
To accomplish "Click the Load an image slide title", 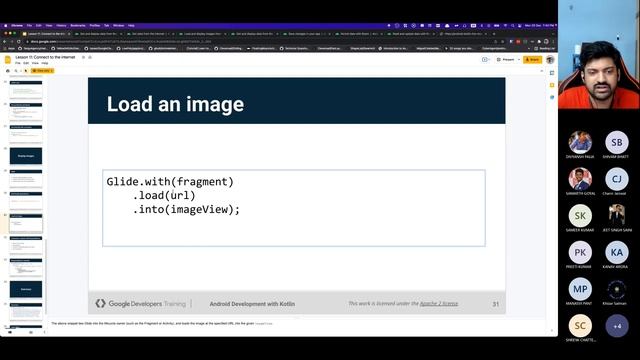I will pos(175,104).
